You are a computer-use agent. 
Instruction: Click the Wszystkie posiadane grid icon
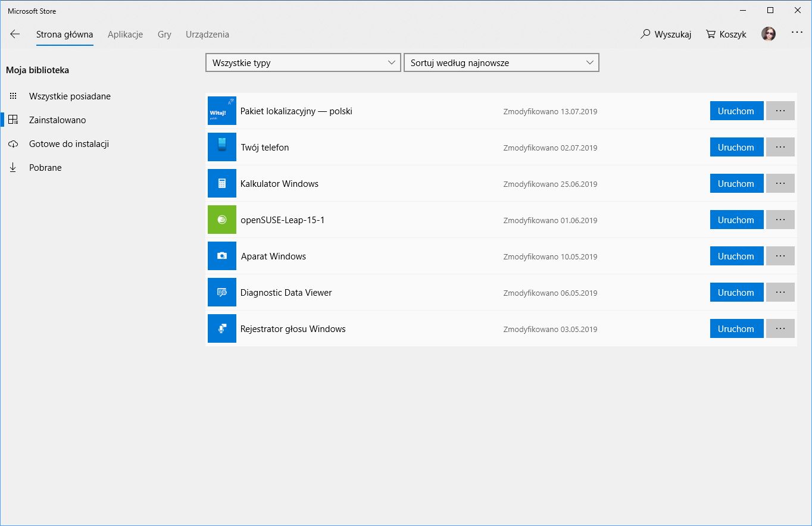point(13,96)
